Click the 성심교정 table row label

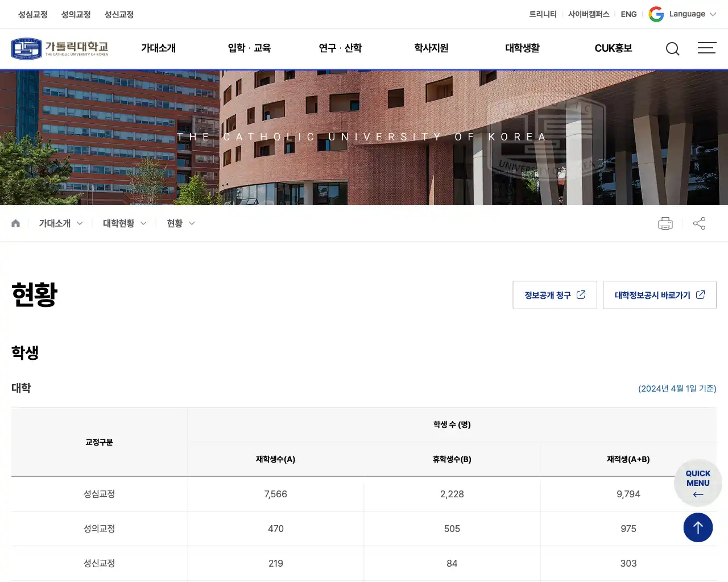point(100,494)
